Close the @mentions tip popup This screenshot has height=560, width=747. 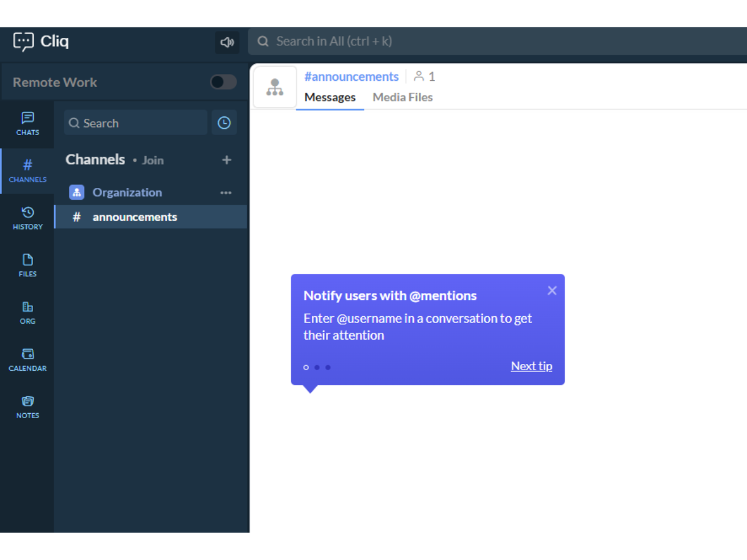(x=552, y=291)
